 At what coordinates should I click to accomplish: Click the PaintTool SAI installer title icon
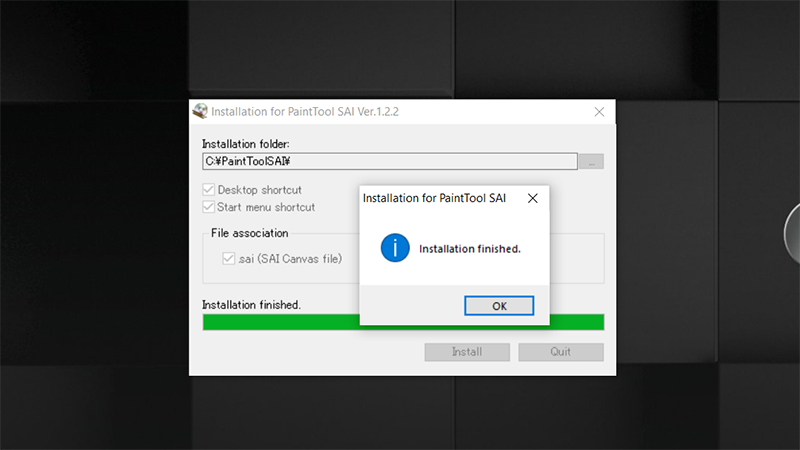pos(200,111)
